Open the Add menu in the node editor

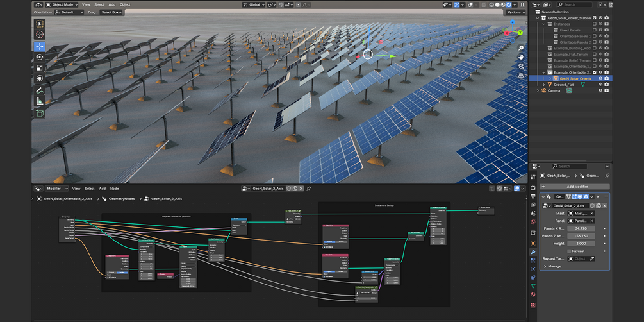coord(102,189)
